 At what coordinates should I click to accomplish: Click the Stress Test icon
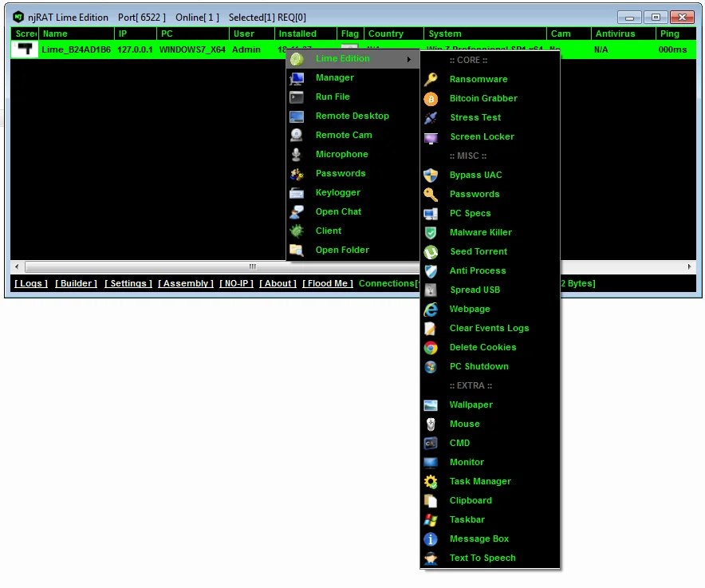point(431,117)
